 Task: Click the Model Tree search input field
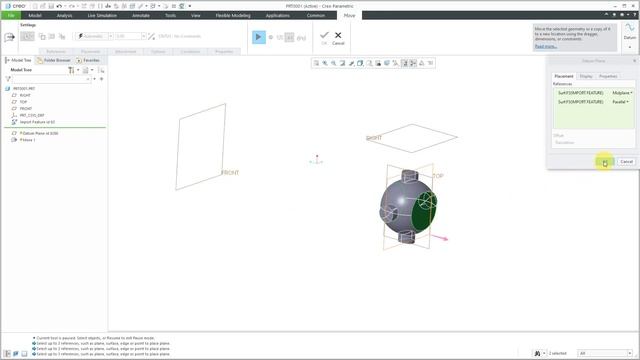pos(51,79)
